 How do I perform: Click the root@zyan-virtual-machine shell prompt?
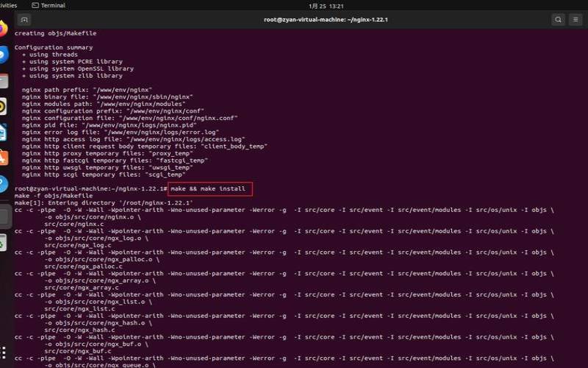point(90,189)
